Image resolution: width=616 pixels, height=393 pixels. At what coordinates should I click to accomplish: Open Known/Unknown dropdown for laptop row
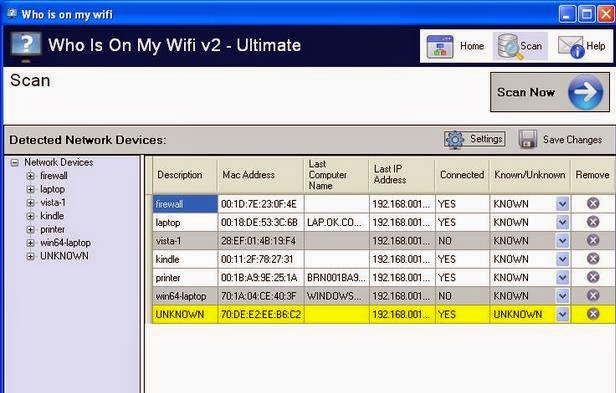pyautogui.click(x=563, y=222)
